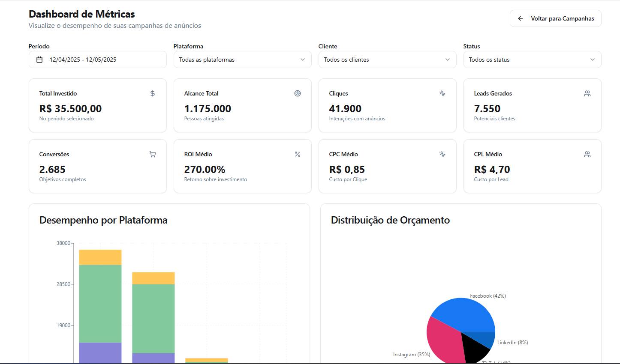620x364 pixels.
Task: Click the users icon on CPL Médio card
Action: 587,154
